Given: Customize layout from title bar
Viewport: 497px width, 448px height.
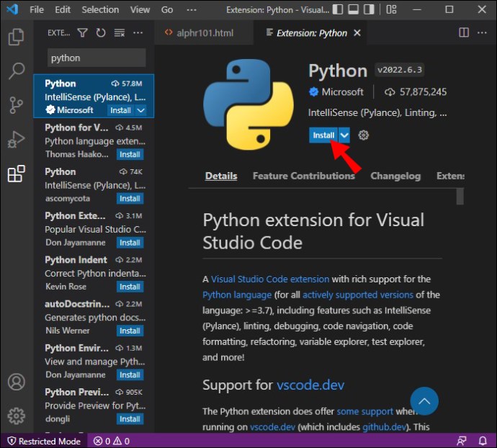Looking at the screenshot, I should coord(391,9).
